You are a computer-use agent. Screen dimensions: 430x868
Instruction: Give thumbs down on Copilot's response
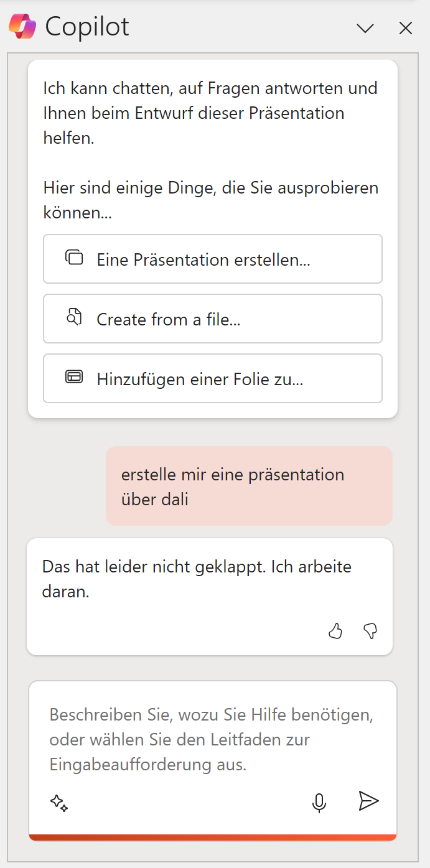pyautogui.click(x=370, y=631)
